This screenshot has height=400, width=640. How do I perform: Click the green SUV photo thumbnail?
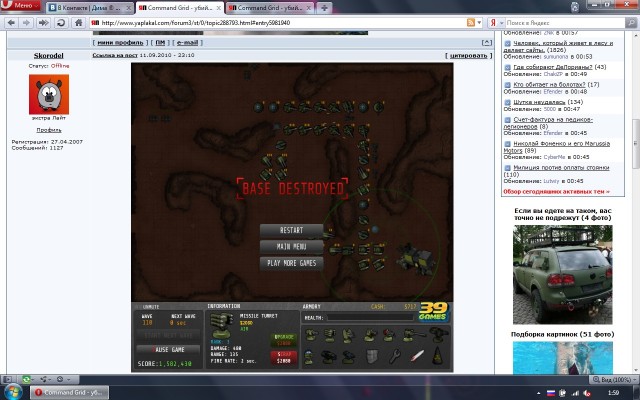click(562, 275)
